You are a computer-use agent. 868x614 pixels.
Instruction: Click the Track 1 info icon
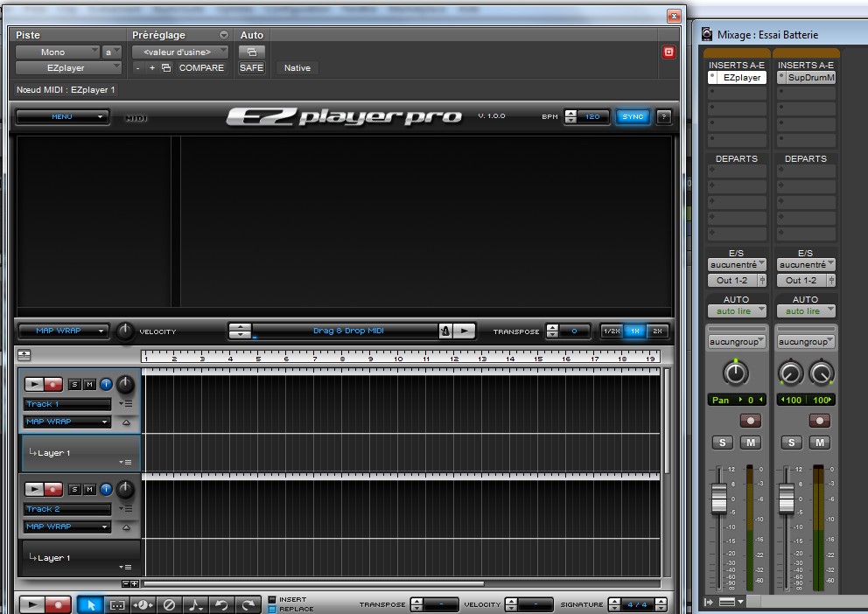106,384
